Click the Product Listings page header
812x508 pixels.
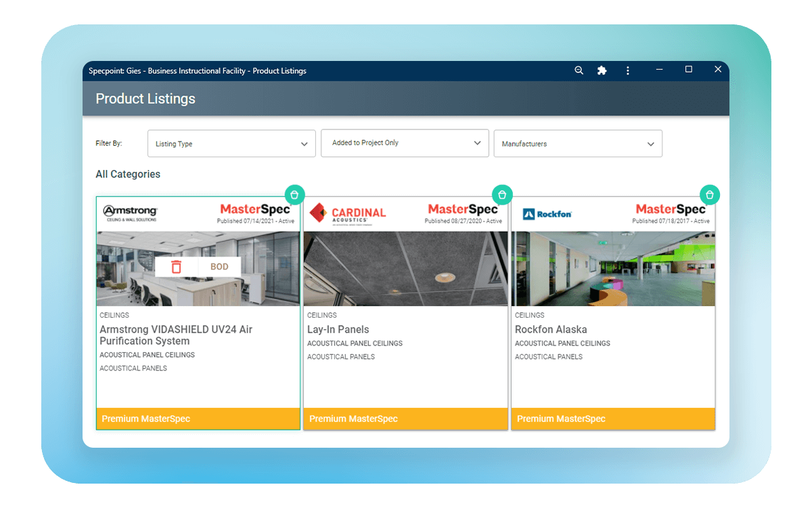point(145,99)
